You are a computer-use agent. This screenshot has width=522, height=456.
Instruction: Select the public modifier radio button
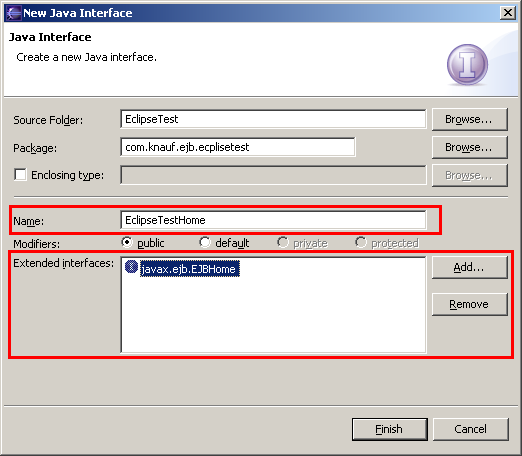[127, 242]
